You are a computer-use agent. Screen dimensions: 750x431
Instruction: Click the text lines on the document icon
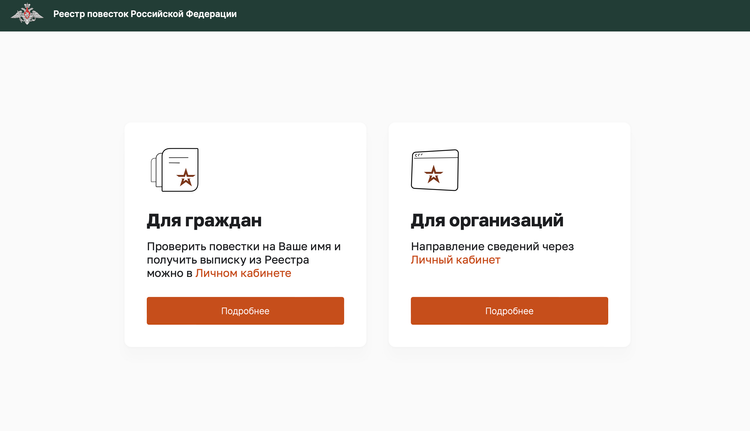click(178, 158)
